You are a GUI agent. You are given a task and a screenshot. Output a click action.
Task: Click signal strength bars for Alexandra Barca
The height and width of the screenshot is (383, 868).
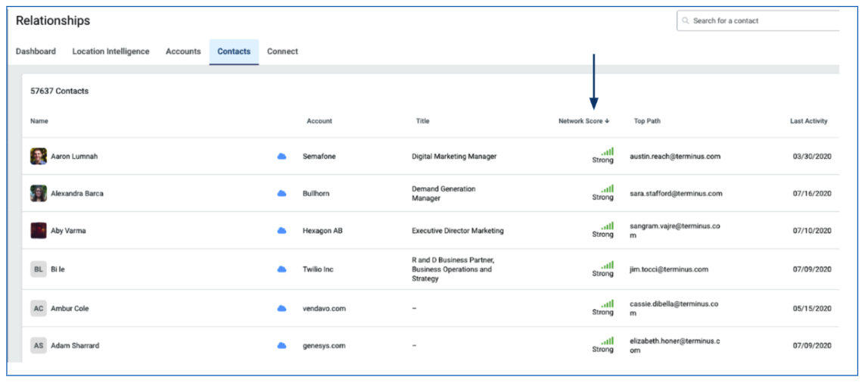click(x=607, y=188)
